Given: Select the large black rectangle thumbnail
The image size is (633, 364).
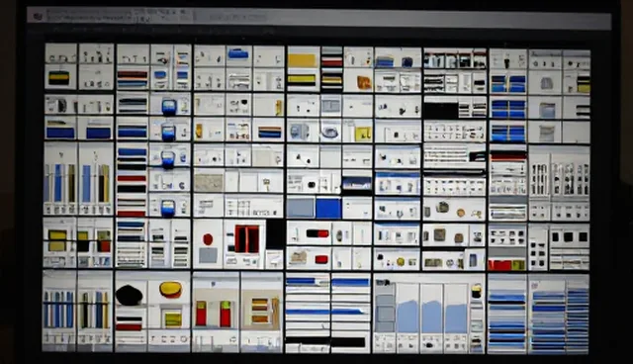Looking at the screenshot, I should [440, 111].
